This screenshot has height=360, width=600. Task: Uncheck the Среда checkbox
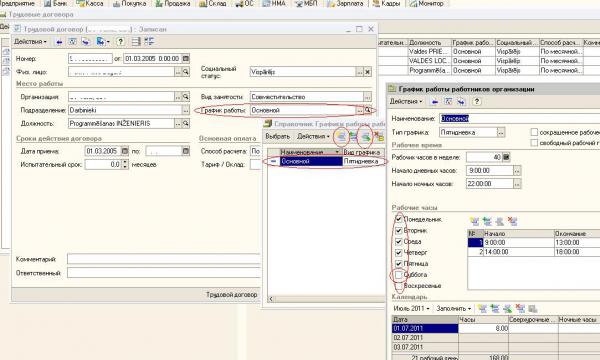(399, 242)
